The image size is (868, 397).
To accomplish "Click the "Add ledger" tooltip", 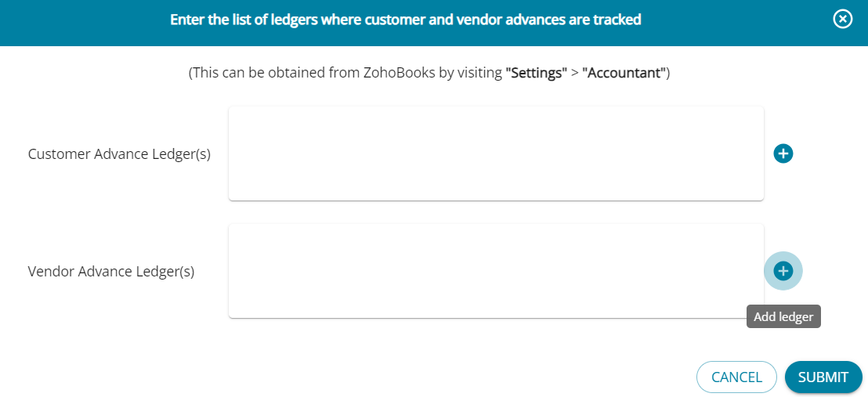I will click(x=783, y=317).
